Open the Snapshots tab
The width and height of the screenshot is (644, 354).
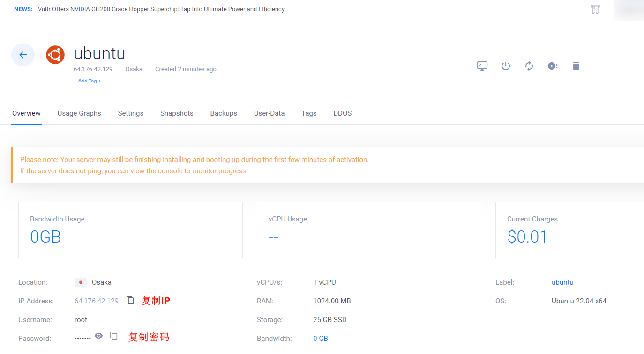(x=177, y=113)
